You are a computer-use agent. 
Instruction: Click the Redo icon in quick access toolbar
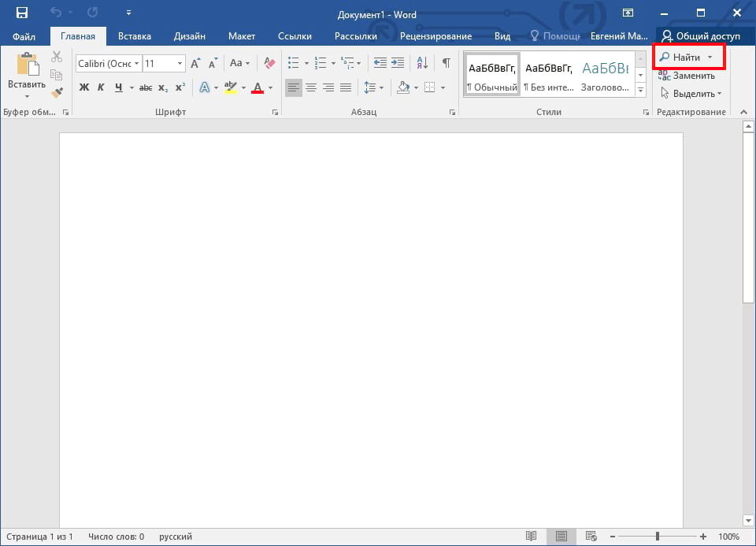tap(93, 12)
